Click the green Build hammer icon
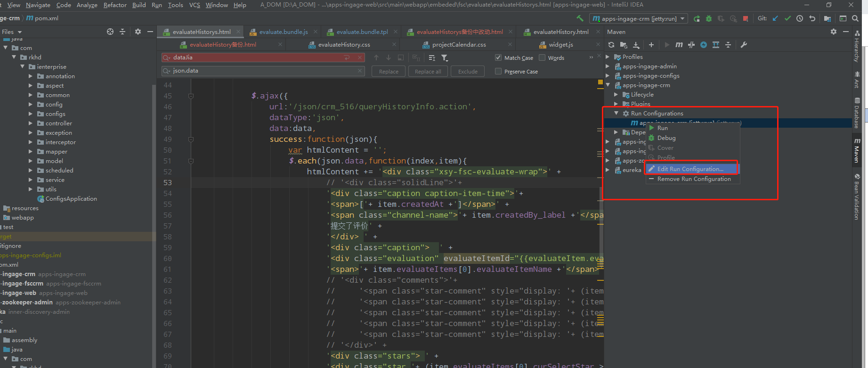 tap(580, 18)
